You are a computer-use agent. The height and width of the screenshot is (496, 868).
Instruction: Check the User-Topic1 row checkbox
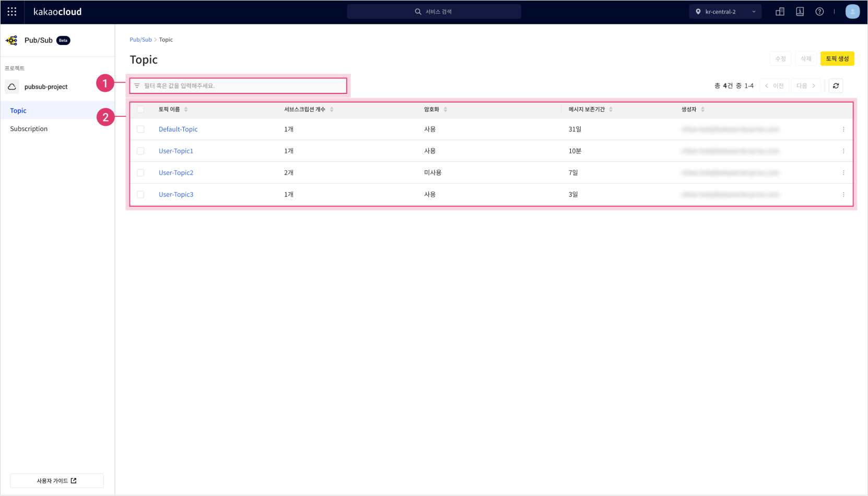click(140, 151)
